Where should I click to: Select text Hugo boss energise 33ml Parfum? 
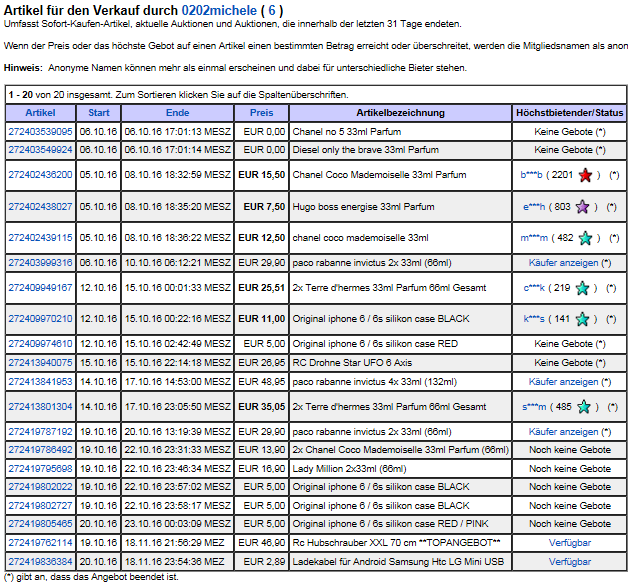363,207
